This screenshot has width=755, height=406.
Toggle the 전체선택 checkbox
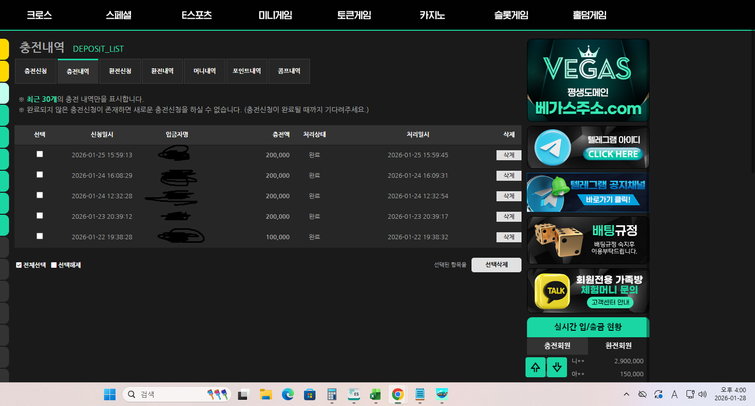point(19,265)
